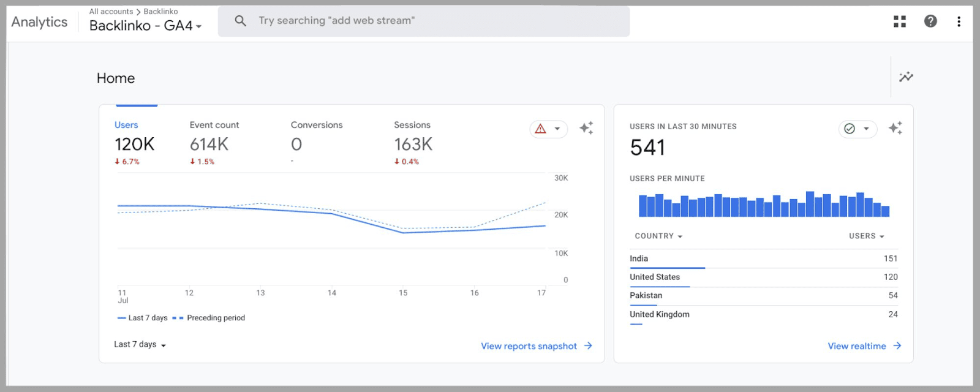Image resolution: width=980 pixels, height=392 pixels.
Task: Click the search magnifier icon
Action: (x=240, y=21)
